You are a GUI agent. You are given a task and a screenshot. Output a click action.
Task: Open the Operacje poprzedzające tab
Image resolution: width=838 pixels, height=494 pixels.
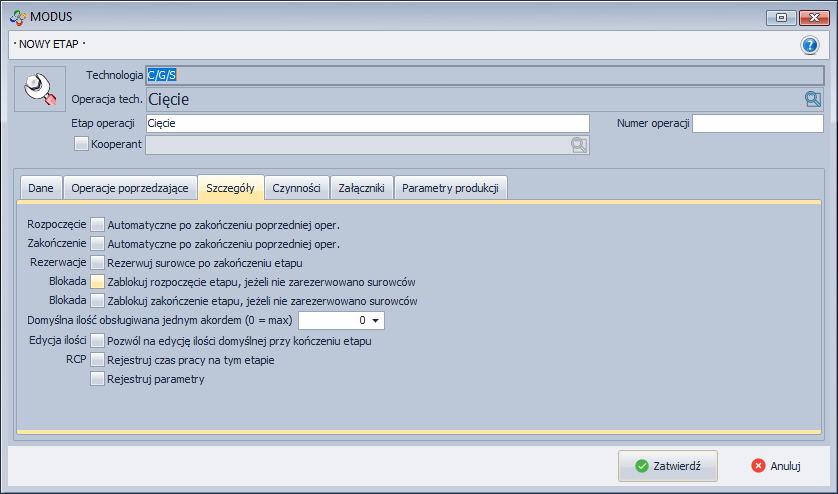click(x=129, y=187)
